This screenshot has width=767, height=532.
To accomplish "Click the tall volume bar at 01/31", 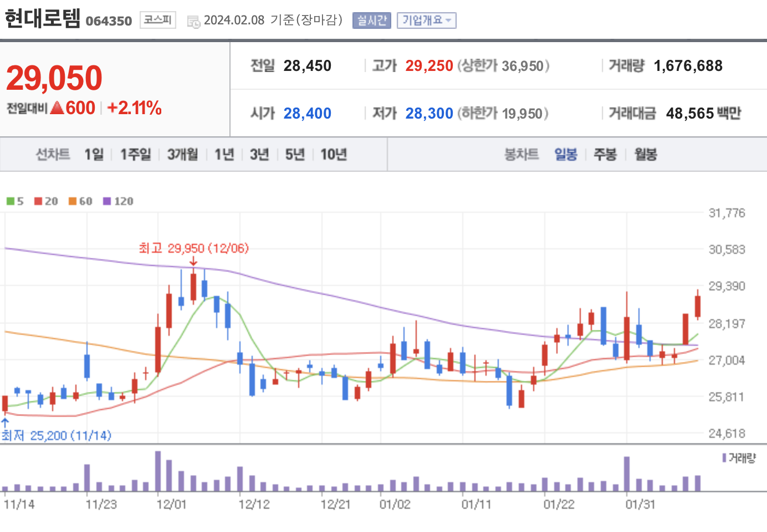I will coord(627,474).
